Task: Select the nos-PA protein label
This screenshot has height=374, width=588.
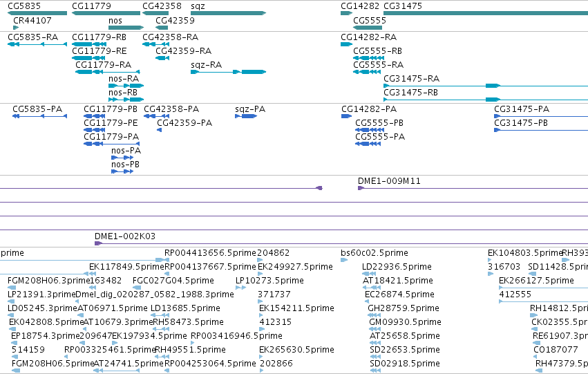Action: [x=126, y=151]
